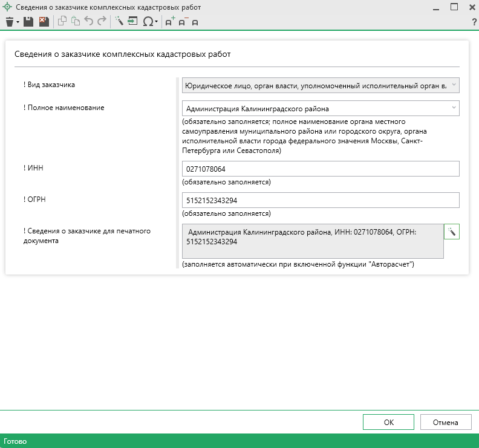Open the Omega special symbols menu

click(x=148, y=22)
